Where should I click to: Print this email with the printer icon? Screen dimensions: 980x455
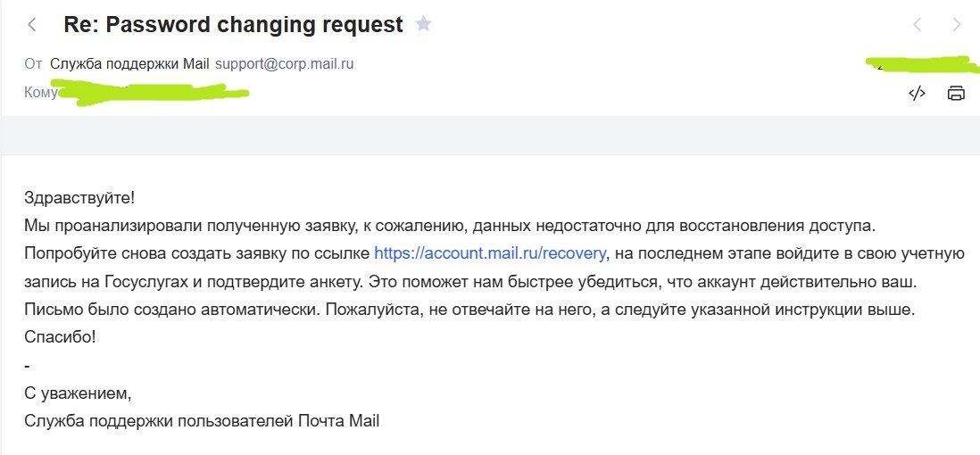(x=956, y=93)
